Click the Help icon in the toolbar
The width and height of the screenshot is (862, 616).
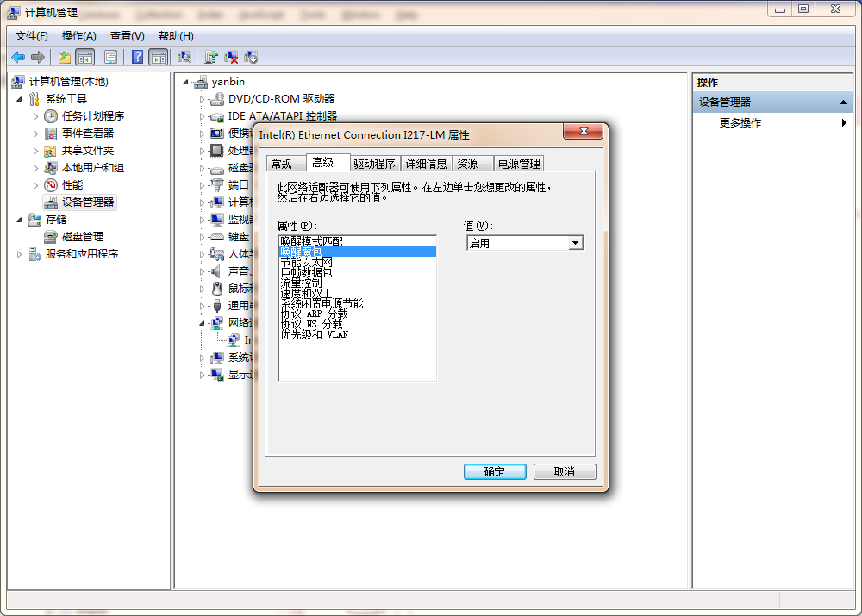tap(138, 57)
